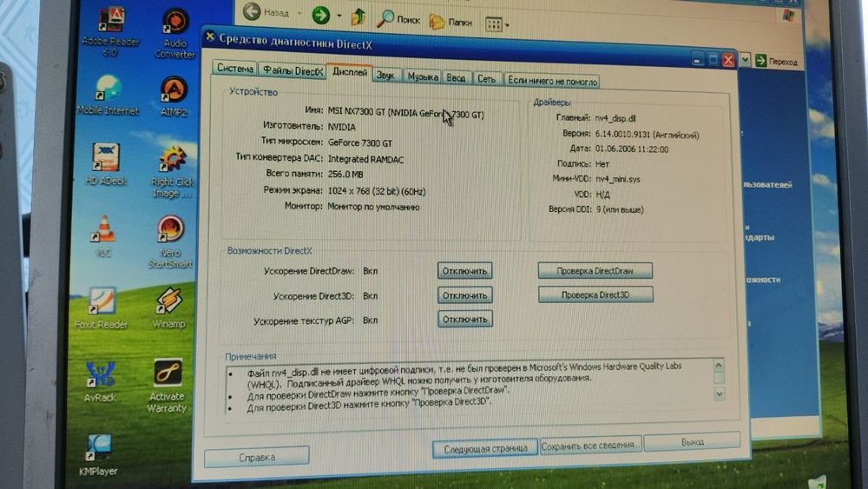The height and width of the screenshot is (489, 868).
Task: Switch to Звук tab
Action: [385, 76]
